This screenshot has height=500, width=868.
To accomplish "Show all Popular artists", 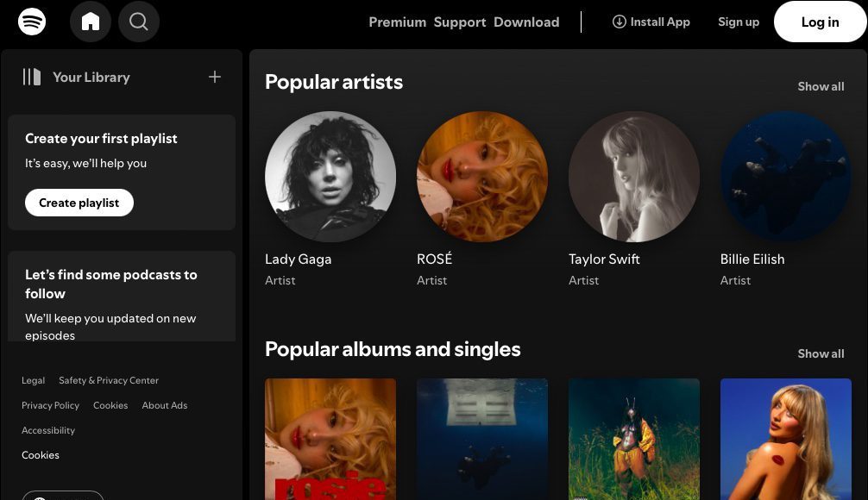I will click(821, 86).
